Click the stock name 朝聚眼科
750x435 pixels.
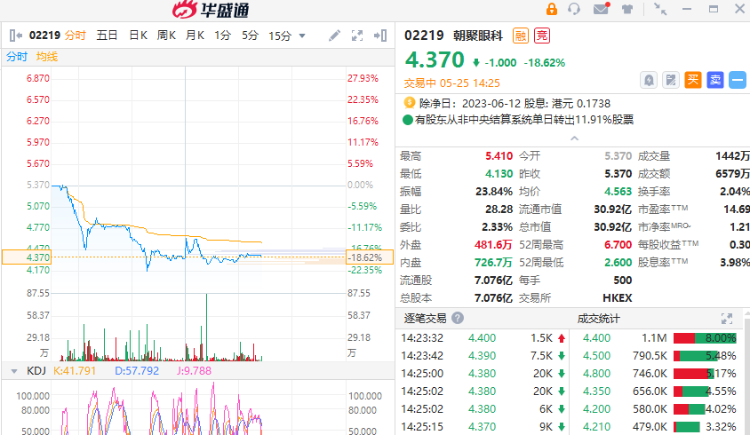478,35
